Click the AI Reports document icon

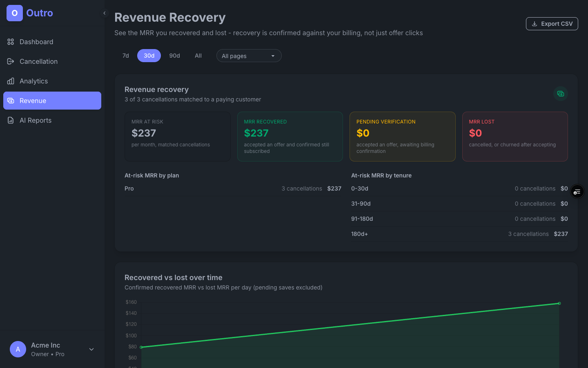11,120
